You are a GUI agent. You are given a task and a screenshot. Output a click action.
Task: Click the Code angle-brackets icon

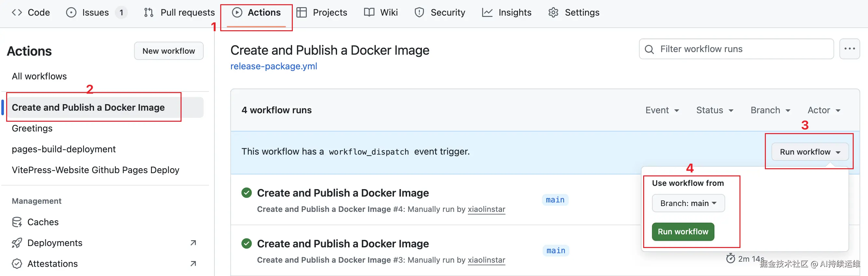pyautogui.click(x=17, y=12)
